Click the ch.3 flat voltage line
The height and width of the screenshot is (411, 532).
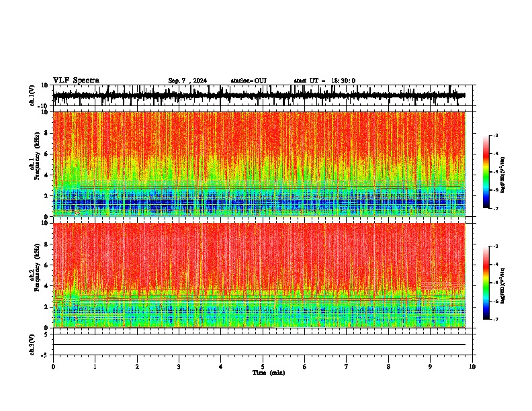pyautogui.click(x=259, y=345)
